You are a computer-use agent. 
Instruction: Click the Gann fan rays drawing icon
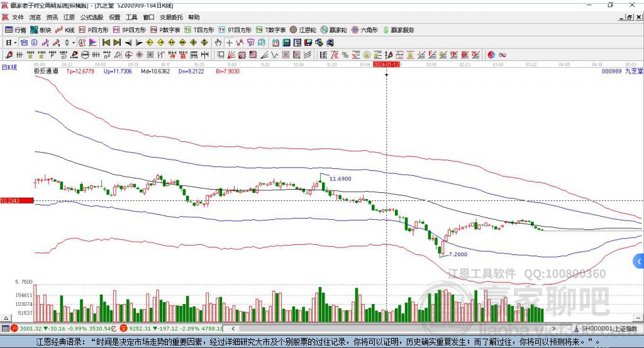(x=231, y=55)
